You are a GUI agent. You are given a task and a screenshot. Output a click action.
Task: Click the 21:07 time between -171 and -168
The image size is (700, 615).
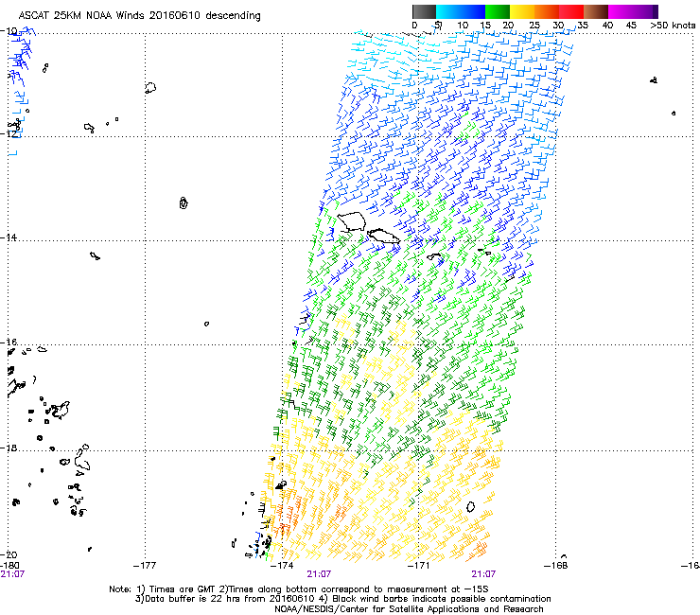coord(483,574)
